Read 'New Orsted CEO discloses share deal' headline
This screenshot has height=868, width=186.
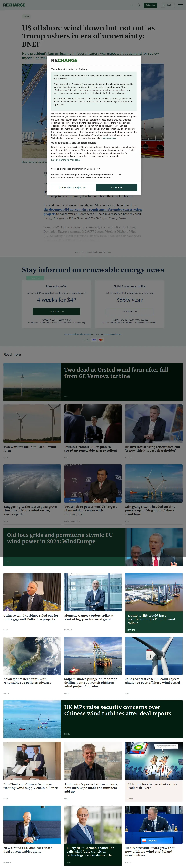pos(28,849)
